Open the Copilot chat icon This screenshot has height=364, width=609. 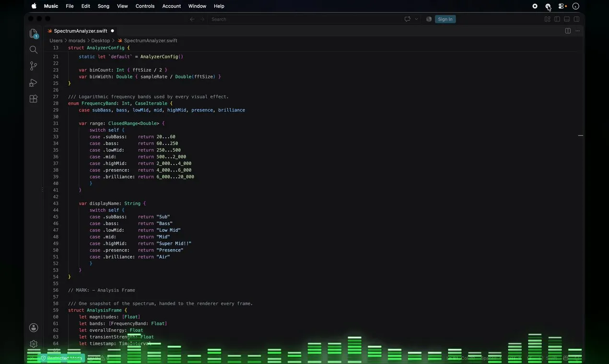coord(408,19)
